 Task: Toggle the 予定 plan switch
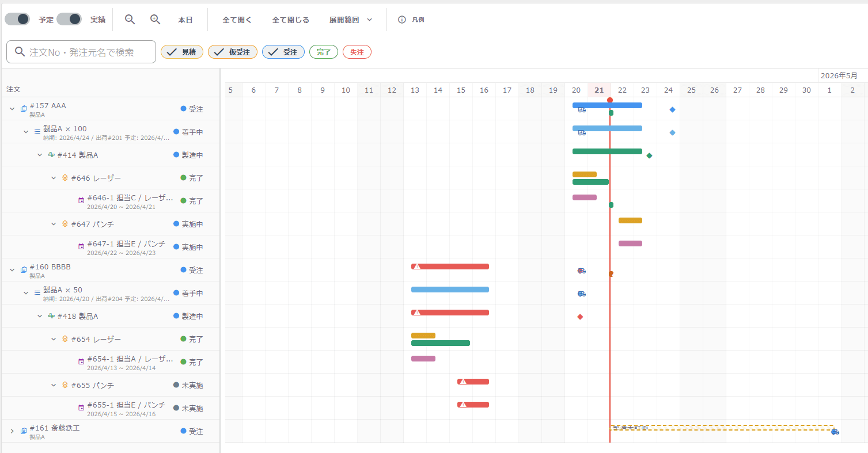pos(17,19)
